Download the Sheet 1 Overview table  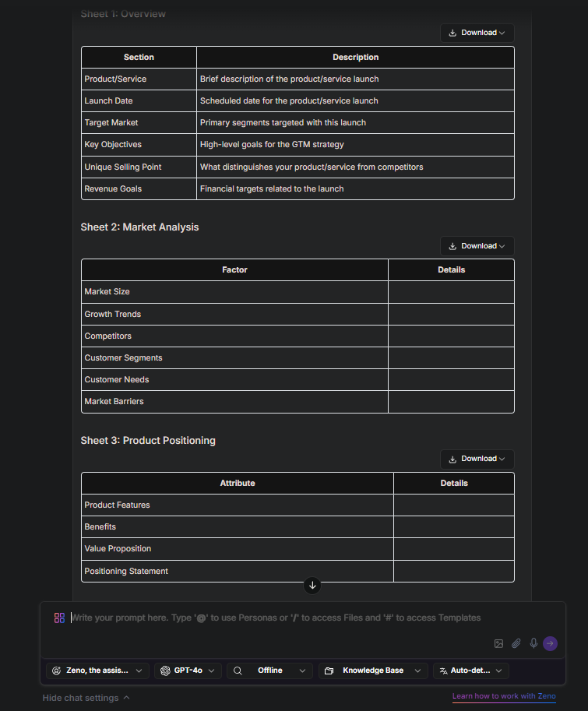[x=477, y=33]
